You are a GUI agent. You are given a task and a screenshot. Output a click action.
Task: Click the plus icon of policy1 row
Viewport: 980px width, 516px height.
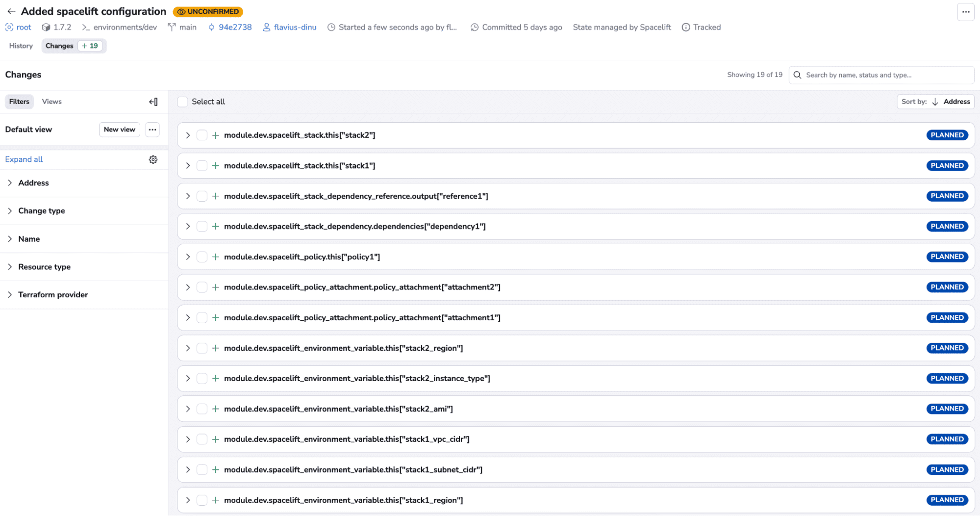215,257
